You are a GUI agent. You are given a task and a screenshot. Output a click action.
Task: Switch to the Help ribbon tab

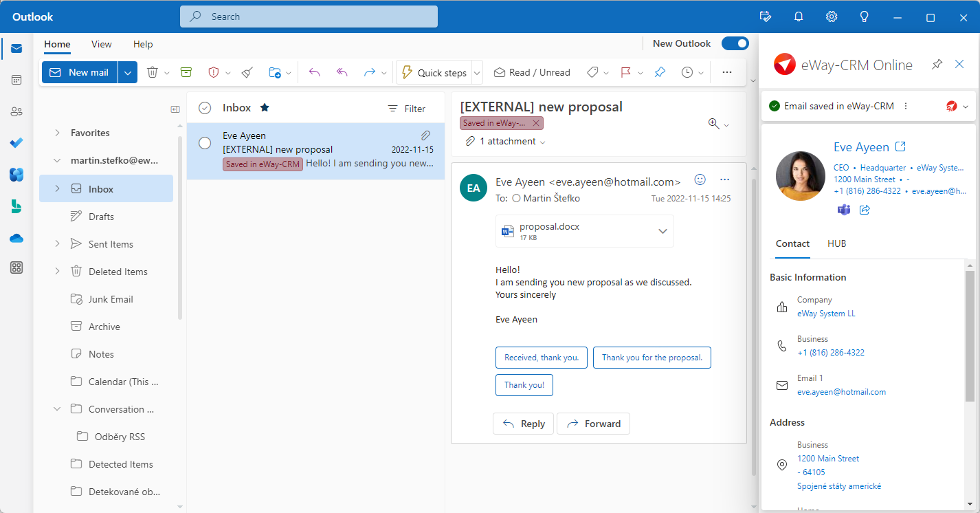143,44
